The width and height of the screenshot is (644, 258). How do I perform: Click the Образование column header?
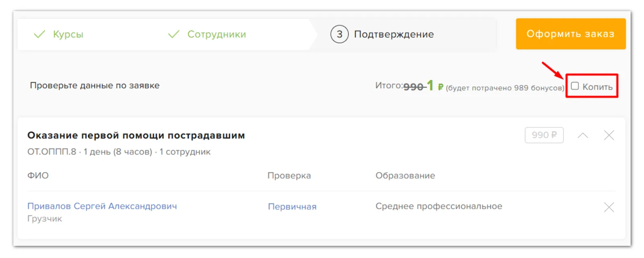405,175
